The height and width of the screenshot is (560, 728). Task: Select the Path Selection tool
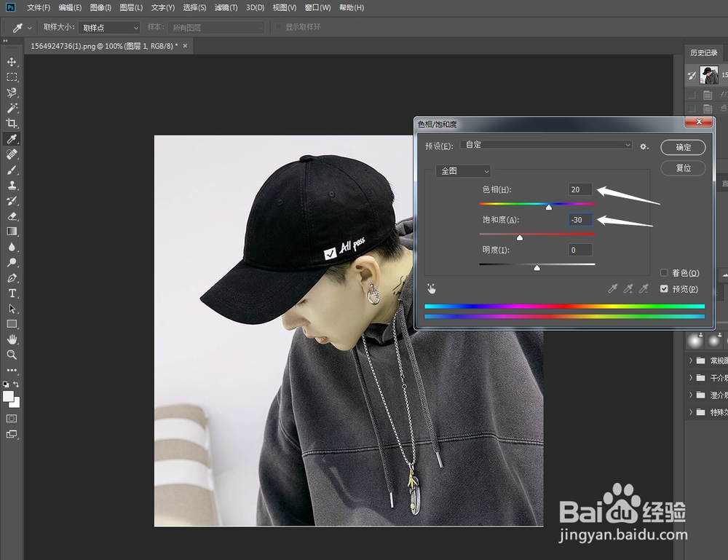12,309
